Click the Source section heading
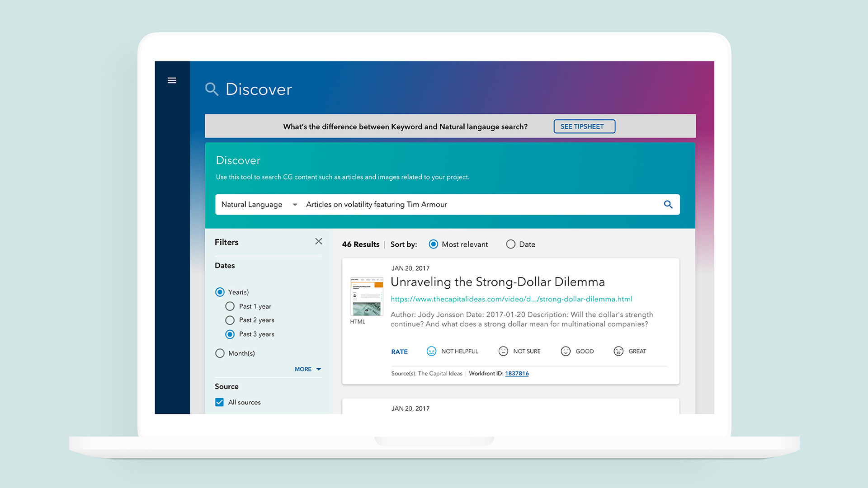This screenshot has height=488, width=868. 226,386
